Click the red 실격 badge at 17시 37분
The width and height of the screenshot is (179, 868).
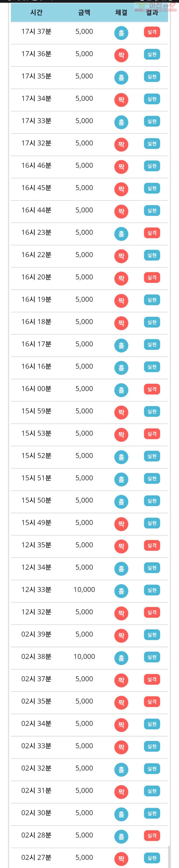[x=152, y=32]
